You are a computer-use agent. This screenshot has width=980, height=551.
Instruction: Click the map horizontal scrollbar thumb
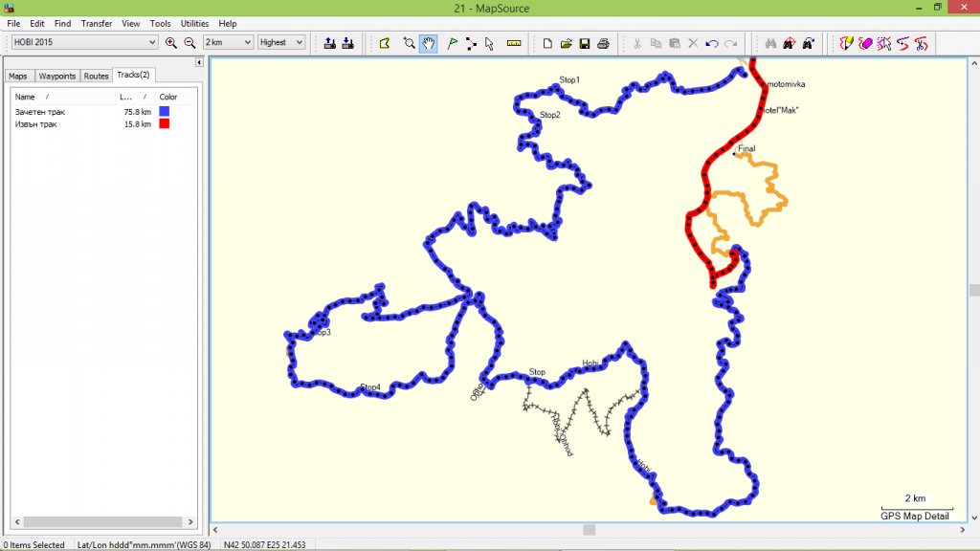click(589, 530)
